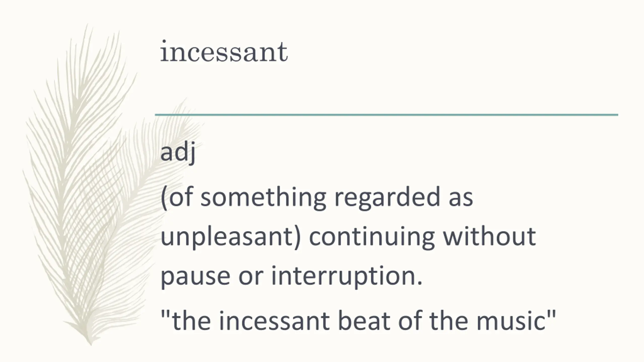Click the word "interruption."
The image size is (644, 362).
pyautogui.click(x=347, y=276)
